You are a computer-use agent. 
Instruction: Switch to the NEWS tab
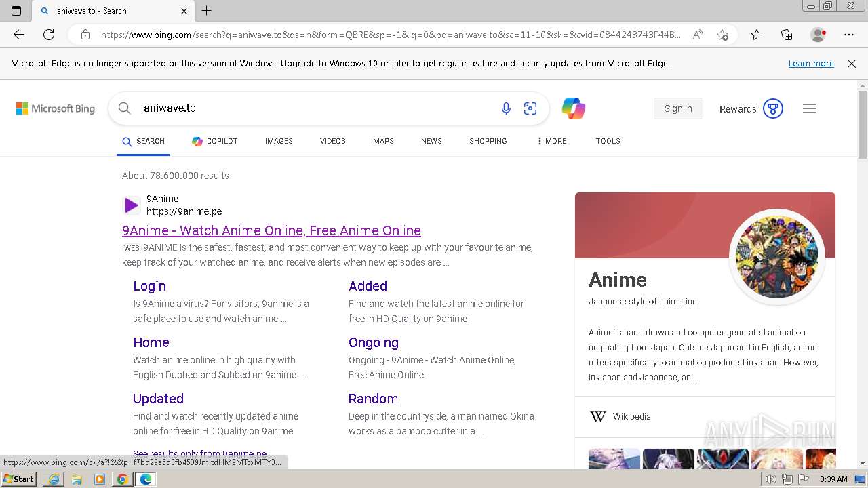431,141
